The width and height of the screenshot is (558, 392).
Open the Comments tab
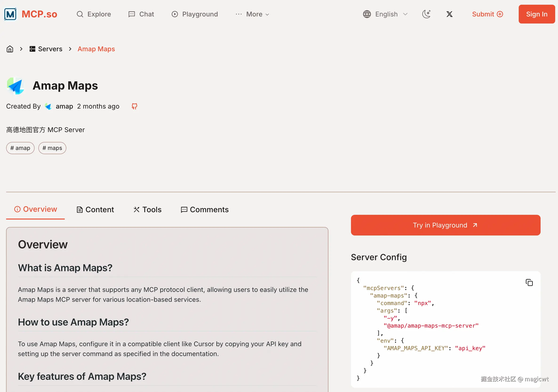pyautogui.click(x=205, y=209)
